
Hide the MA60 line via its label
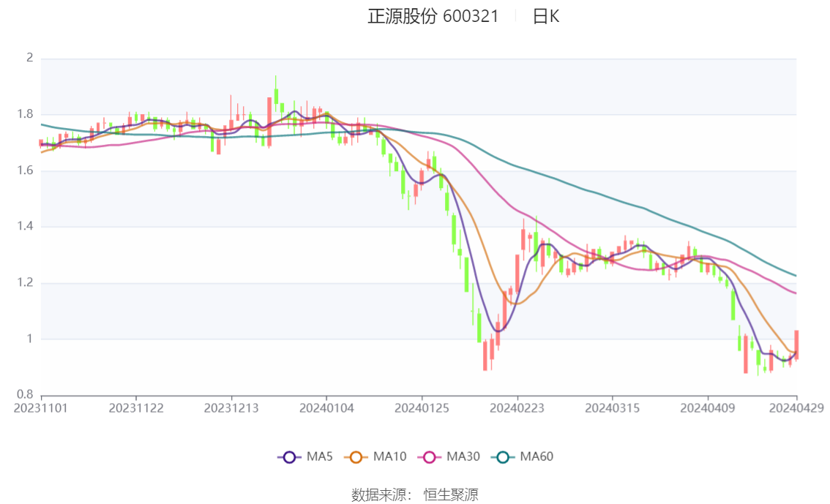point(536,456)
